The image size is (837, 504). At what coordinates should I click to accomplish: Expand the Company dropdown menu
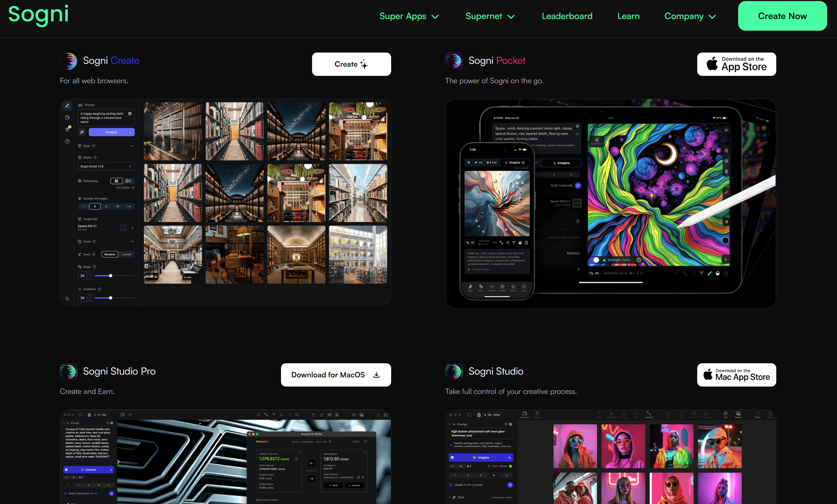pyautogui.click(x=690, y=16)
